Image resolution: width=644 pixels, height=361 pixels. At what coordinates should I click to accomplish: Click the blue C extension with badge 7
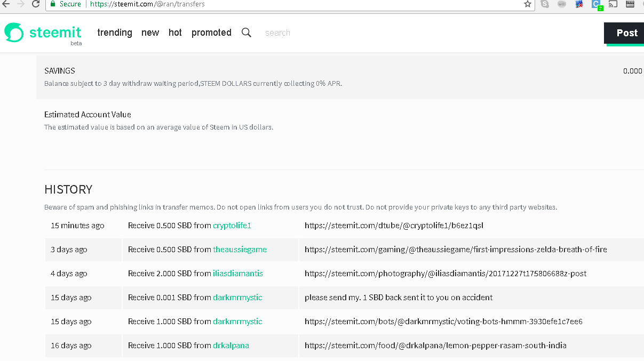point(596,4)
